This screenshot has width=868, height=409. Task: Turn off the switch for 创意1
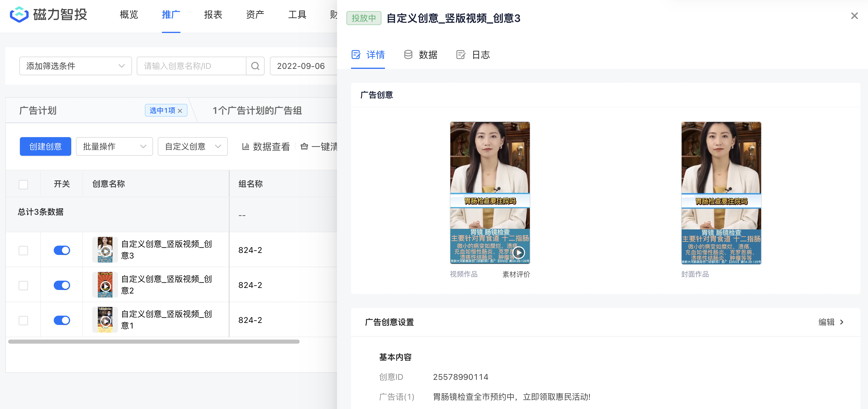(62, 320)
